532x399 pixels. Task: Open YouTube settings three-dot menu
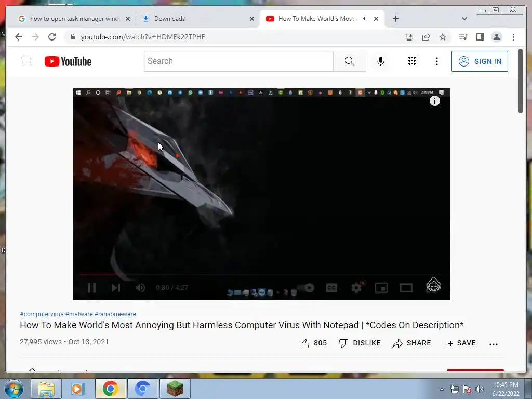pos(437,61)
